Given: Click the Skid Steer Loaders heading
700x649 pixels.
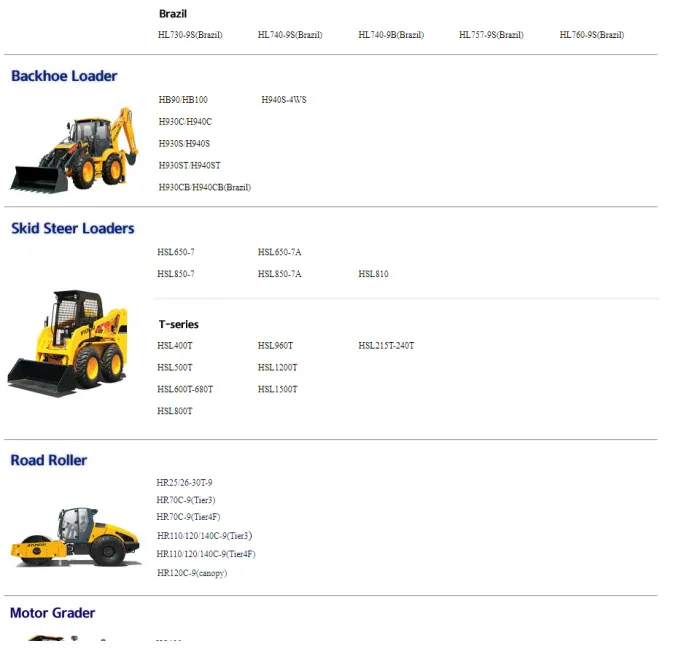Looking at the screenshot, I should click(x=73, y=228).
